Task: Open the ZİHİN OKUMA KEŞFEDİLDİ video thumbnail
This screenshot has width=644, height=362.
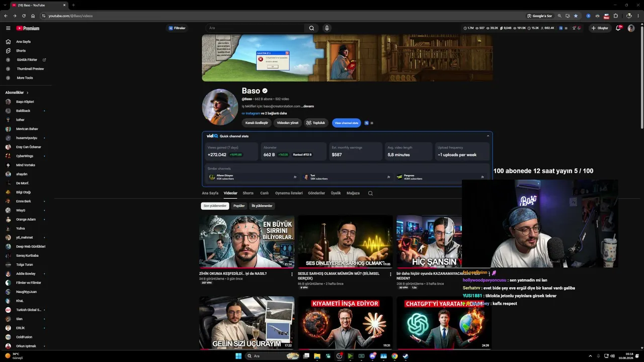Action: 247,242
